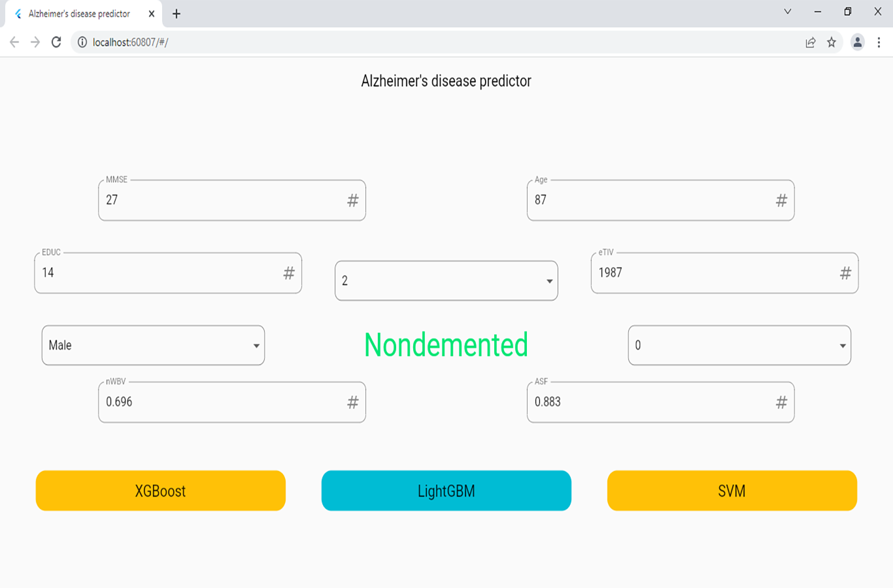
Task: Focus the Age input field
Action: (x=660, y=200)
